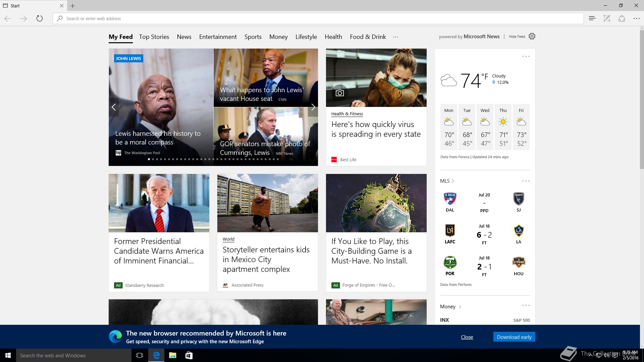Click the LA Galaxy team logo
Viewport: 644px width, 362px height.
519,231
